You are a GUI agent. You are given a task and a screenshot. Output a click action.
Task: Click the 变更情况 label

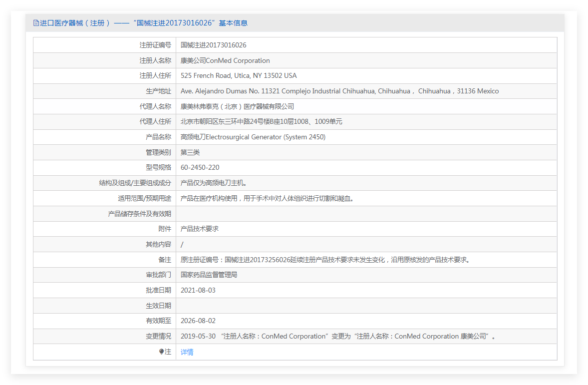click(158, 336)
